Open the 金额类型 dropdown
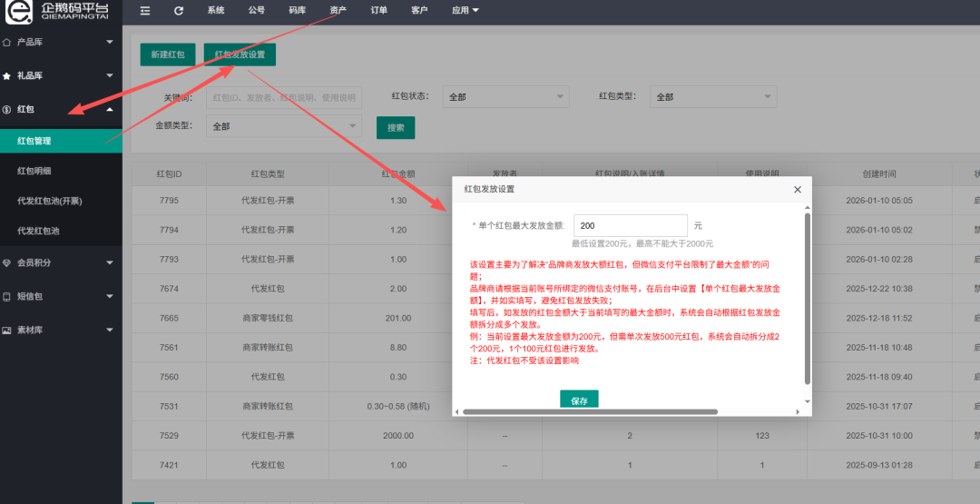This screenshot has height=504, width=980. 283,126
